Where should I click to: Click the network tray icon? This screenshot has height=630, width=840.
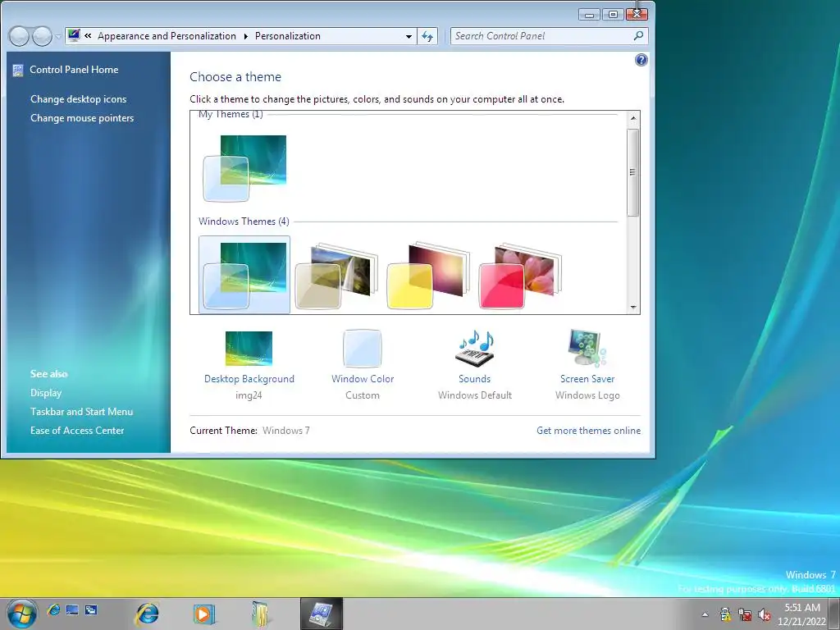pyautogui.click(x=745, y=614)
